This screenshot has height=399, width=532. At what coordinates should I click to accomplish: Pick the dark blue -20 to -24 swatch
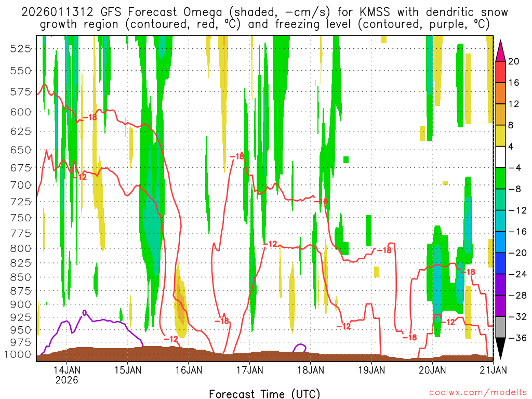500,263
